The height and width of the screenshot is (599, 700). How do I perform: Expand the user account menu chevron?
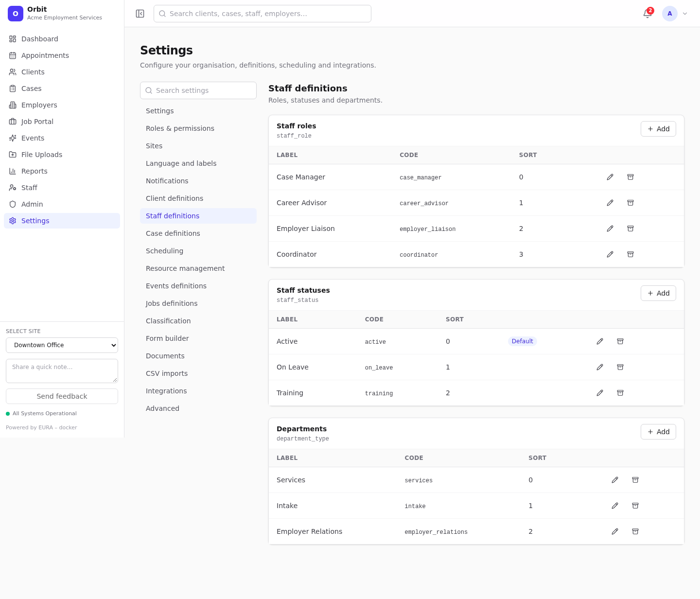[685, 14]
